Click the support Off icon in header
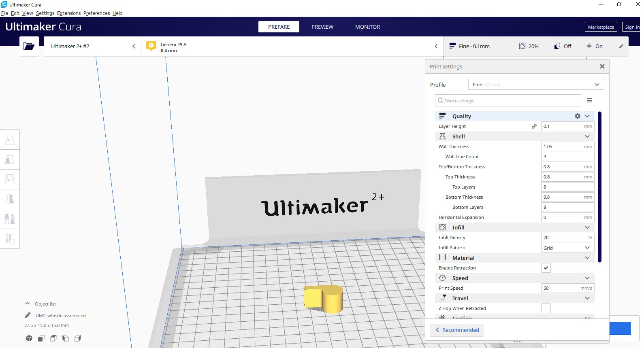644x348 pixels. pos(557,46)
